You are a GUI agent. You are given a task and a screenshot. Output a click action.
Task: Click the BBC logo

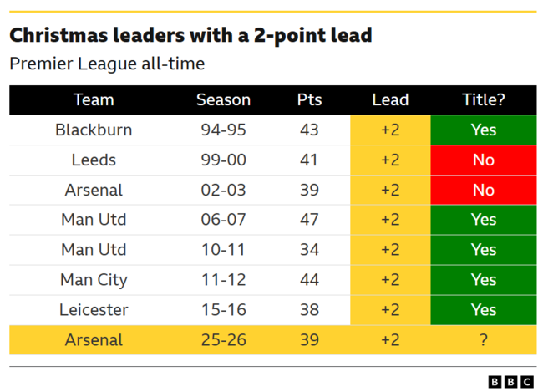(x=510, y=381)
